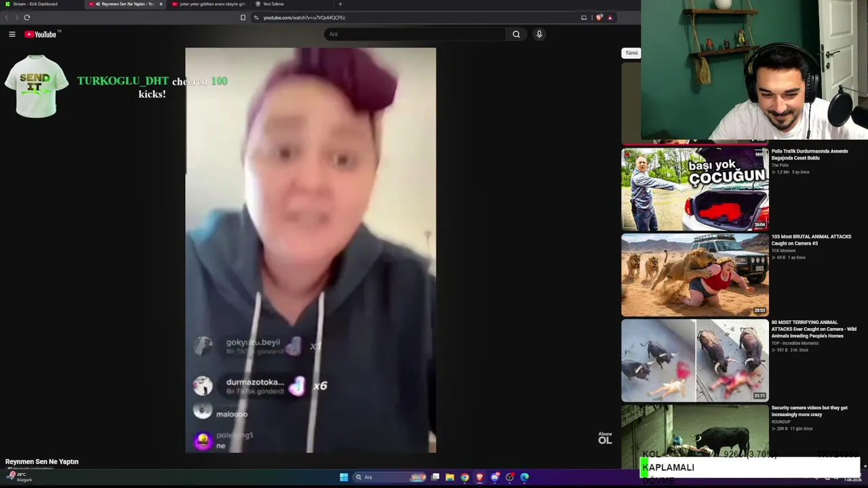Switch to Brave browser on the taskbar
This screenshot has width=868, height=488.
(479, 477)
